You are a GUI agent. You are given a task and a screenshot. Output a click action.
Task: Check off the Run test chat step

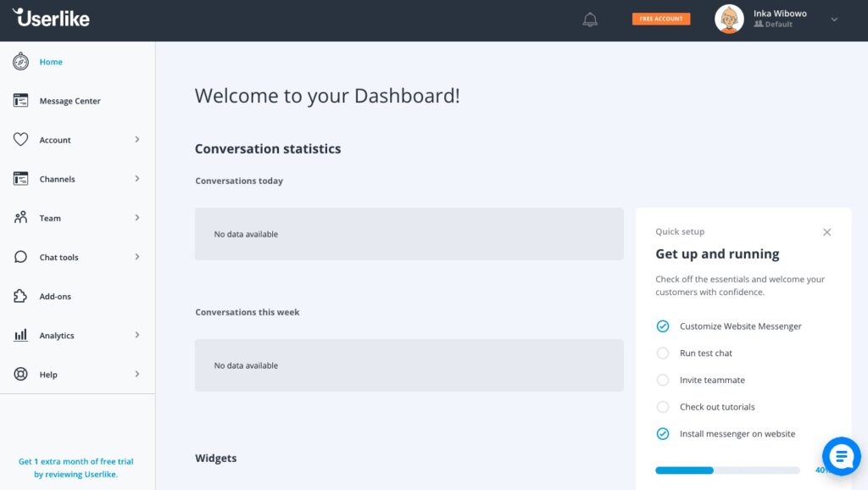[663, 354]
